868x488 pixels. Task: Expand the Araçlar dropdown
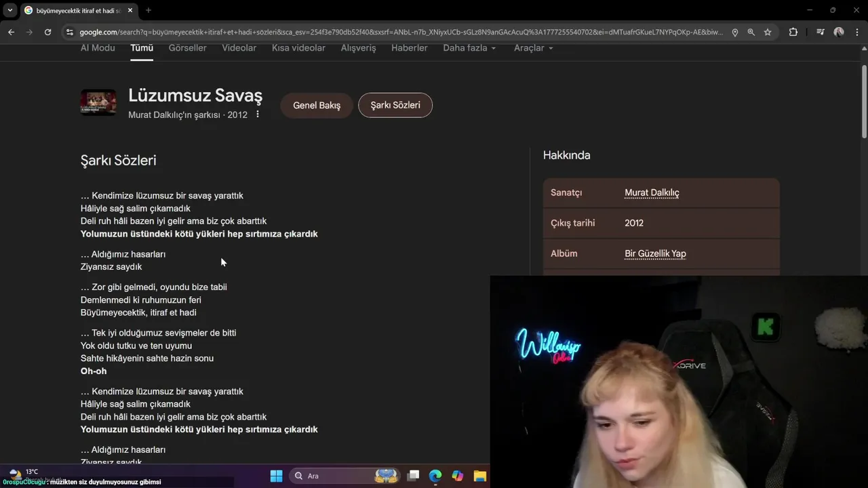point(534,48)
